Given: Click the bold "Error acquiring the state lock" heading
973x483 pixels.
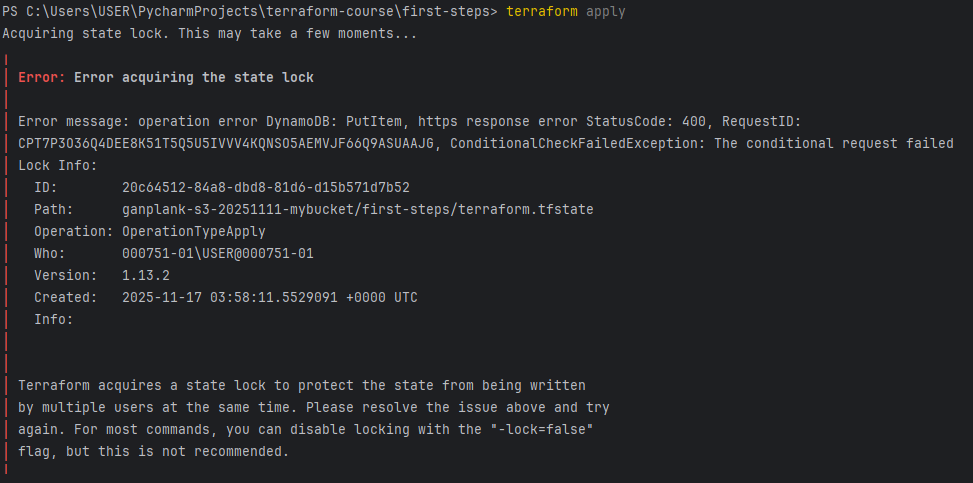Looking at the screenshot, I should [194, 78].
